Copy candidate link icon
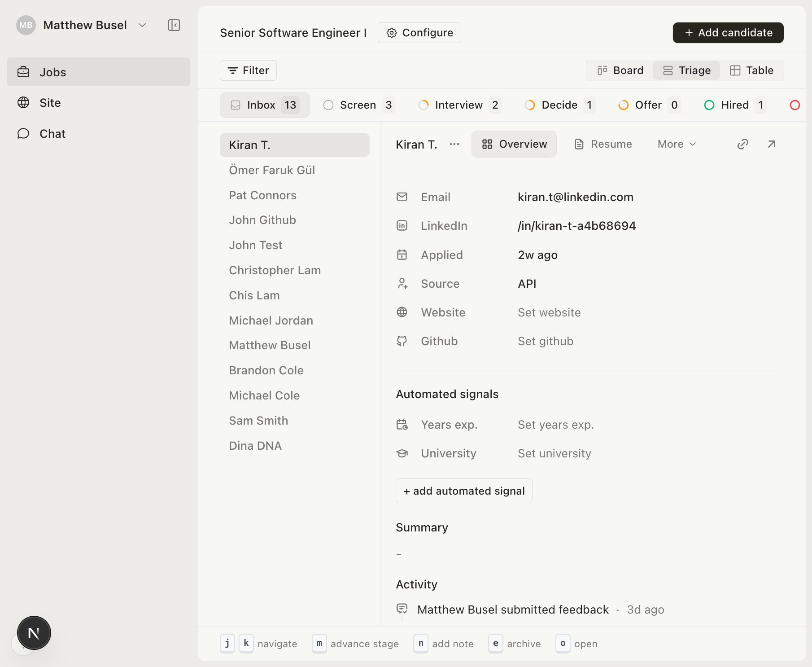 pyautogui.click(x=743, y=144)
